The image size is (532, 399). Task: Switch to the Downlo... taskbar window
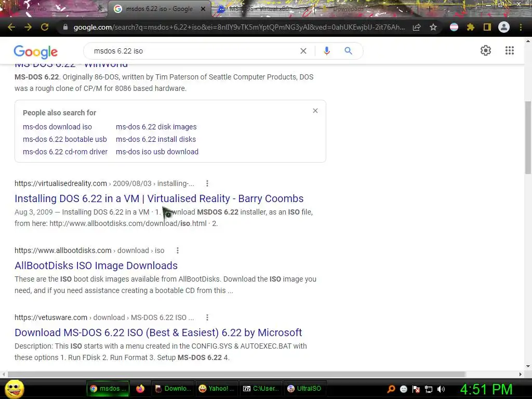pyautogui.click(x=173, y=389)
